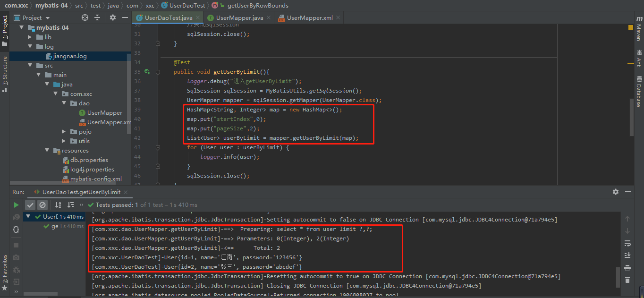644x298 pixels.
Task: Locate current file in Project tree
Action: [85, 17]
